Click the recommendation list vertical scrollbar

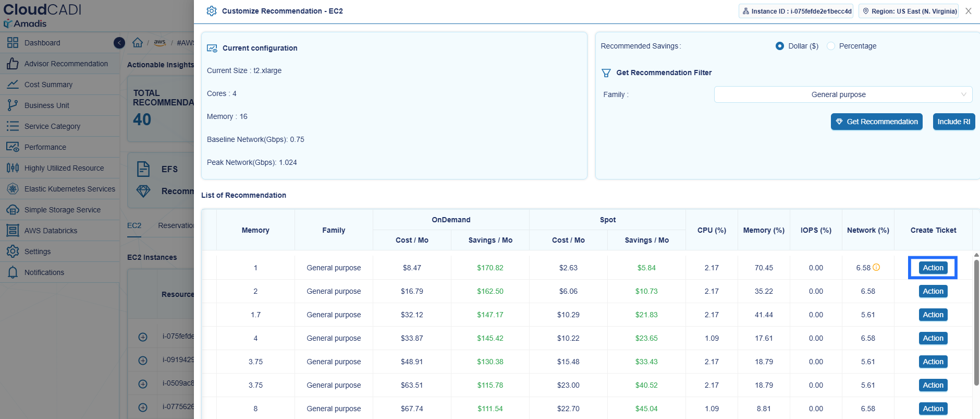pos(976,322)
